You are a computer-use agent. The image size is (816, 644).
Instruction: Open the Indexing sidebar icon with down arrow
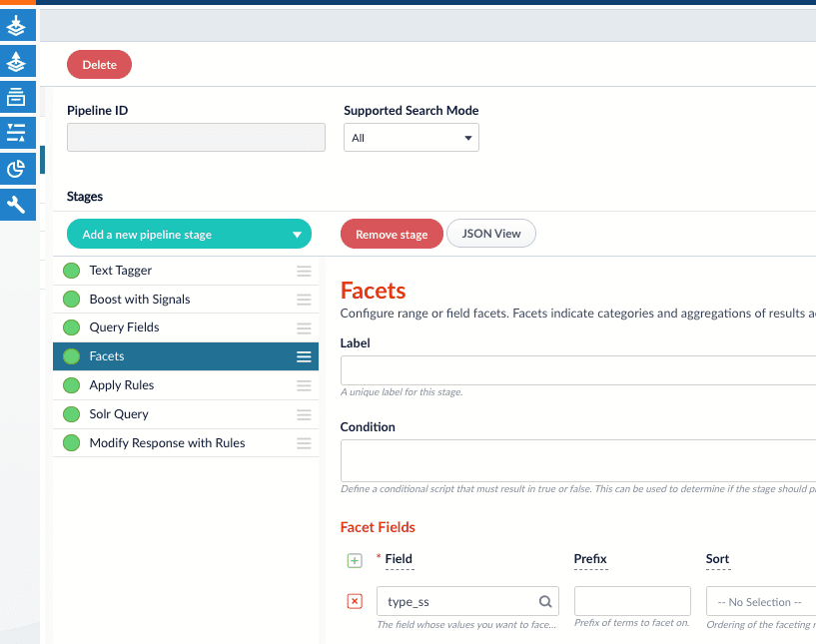click(x=17, y=25)
